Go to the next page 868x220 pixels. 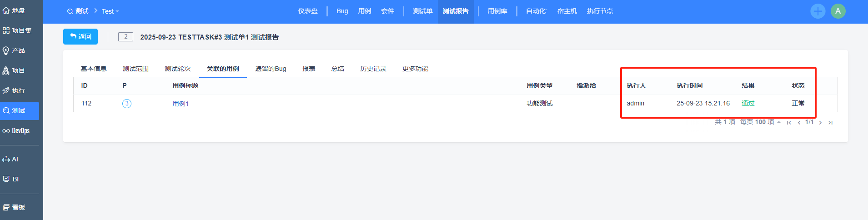point(820,122)
